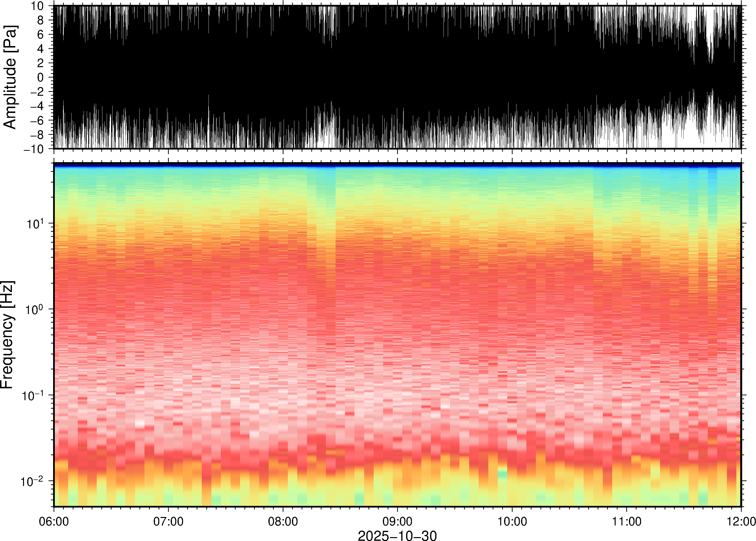This screenshot has height=541, width=756.
Task: Click the 12:00 time axis label
Action: click(741, 521)
